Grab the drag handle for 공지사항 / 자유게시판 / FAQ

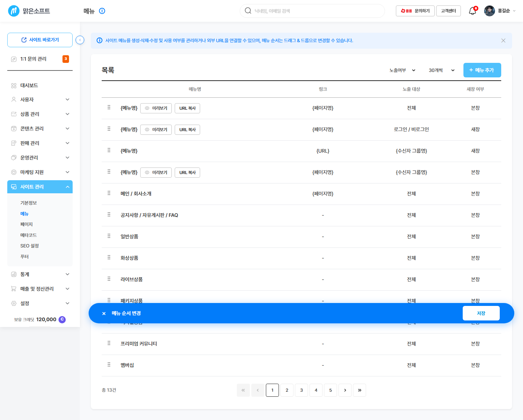(x=109, y=215)
